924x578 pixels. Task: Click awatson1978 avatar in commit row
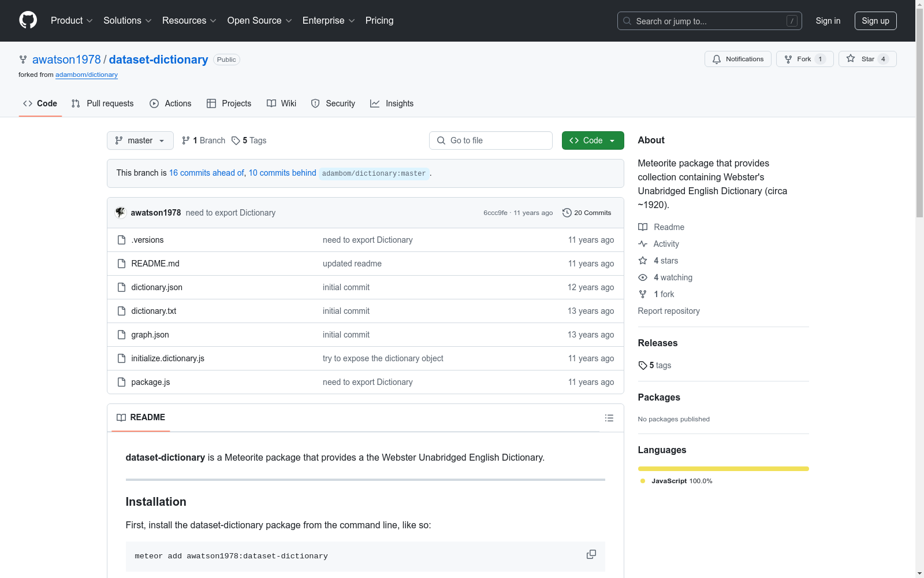[x=121, y=212]
